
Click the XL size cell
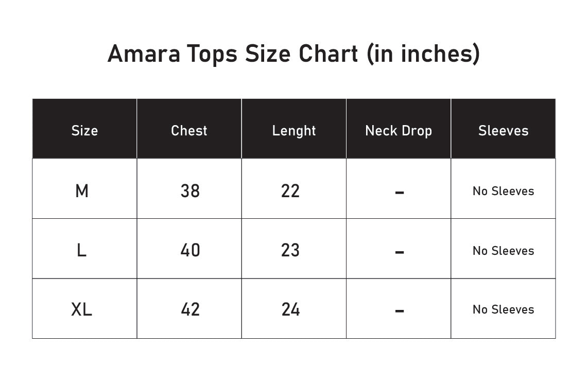tap(82, 309)
